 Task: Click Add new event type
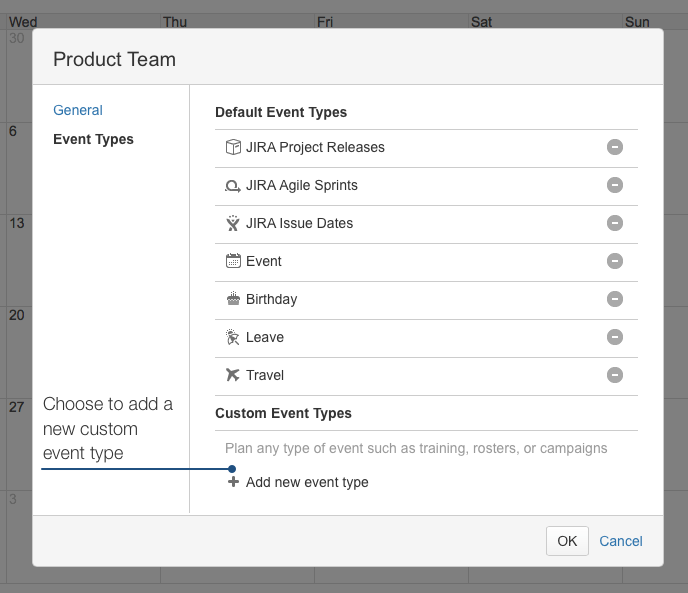pos(307,482)
